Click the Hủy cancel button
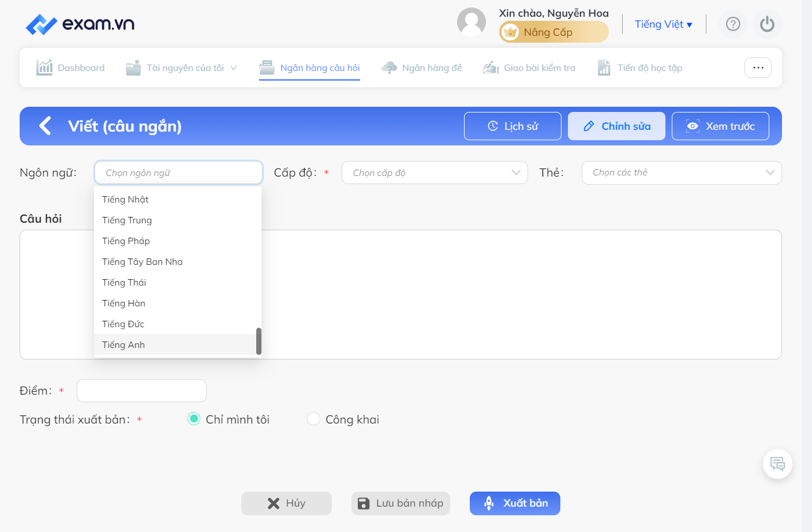The image size is (812, 532). click(x=286, y=503)
